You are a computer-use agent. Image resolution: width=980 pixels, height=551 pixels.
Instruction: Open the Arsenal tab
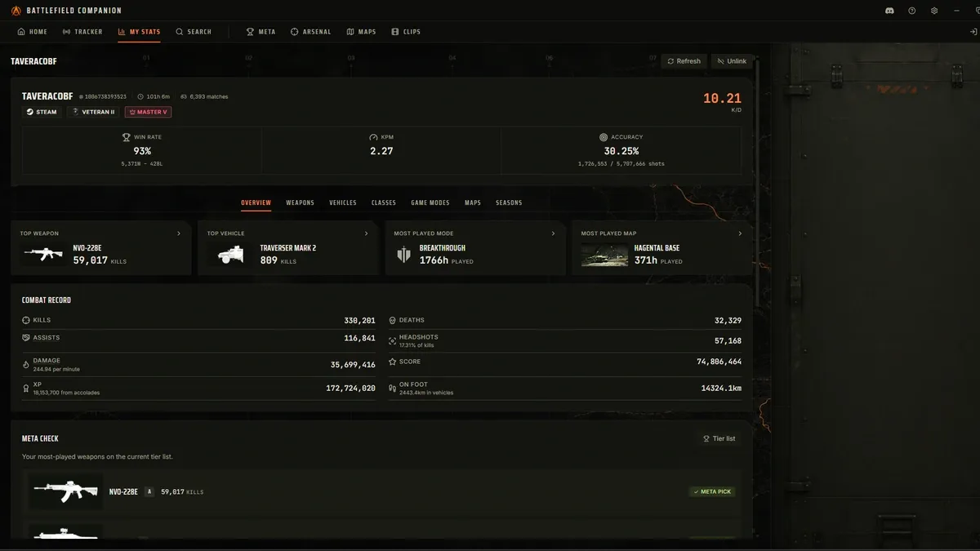click(311, 32)
